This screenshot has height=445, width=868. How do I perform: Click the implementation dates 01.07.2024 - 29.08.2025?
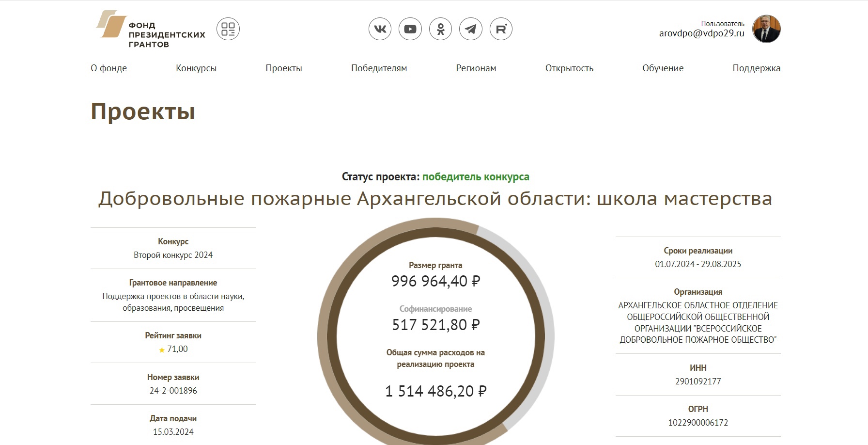tap(698, 264)
